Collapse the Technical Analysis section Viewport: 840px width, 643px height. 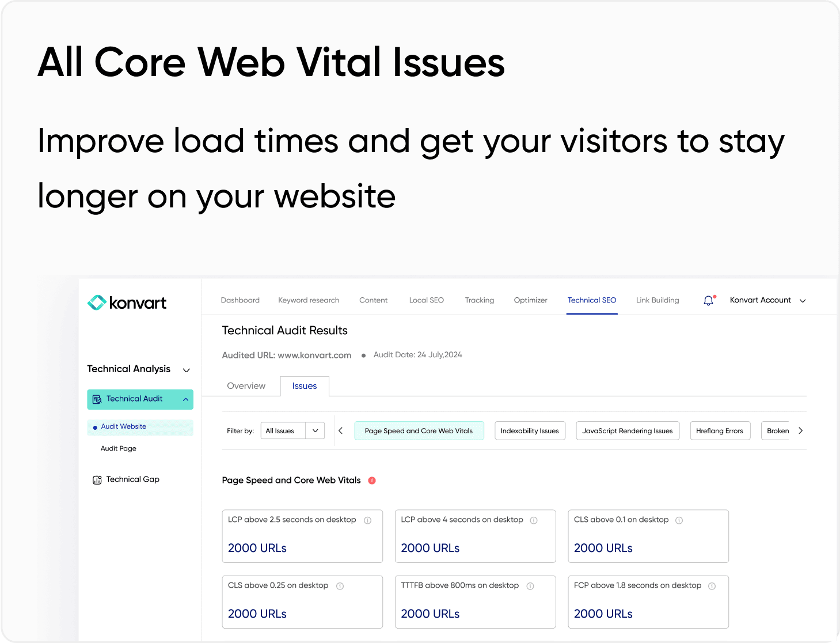(x=186, y=370)
